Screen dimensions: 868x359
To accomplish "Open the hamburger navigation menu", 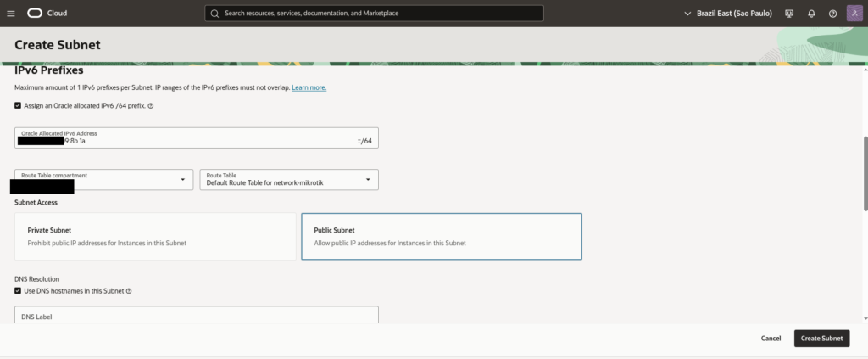I will coord(11,14).
